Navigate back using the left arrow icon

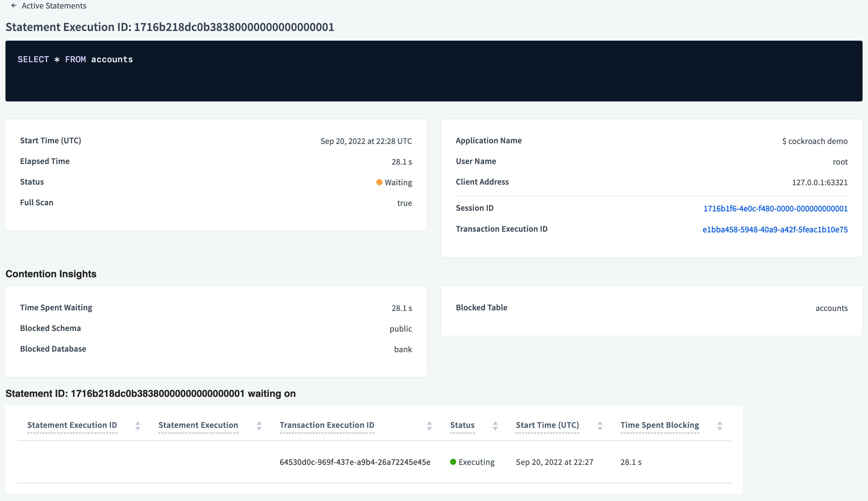pyautogui.click(x=13, y=5)
